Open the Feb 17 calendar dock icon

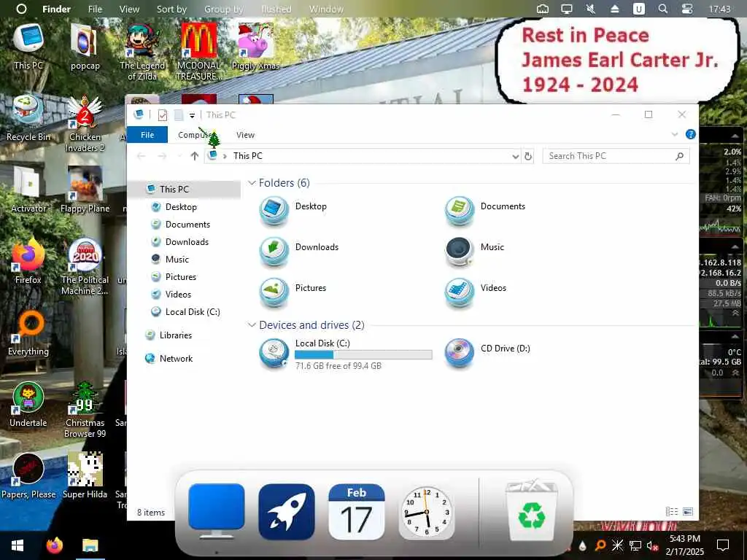[356, 513]
